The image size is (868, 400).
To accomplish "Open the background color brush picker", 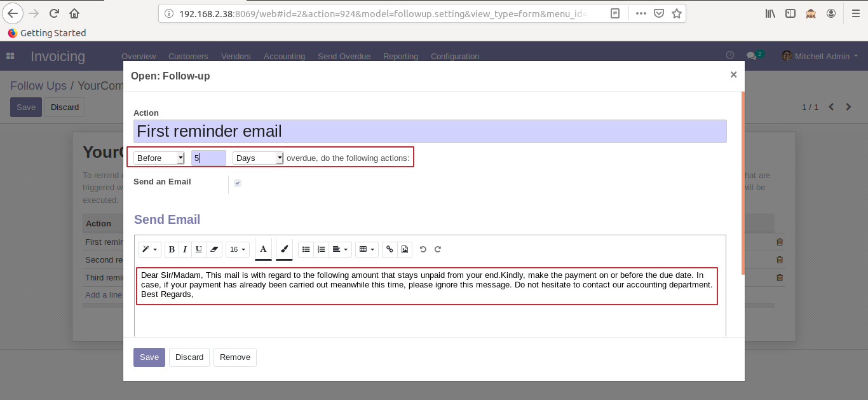I will coord(284,249).
